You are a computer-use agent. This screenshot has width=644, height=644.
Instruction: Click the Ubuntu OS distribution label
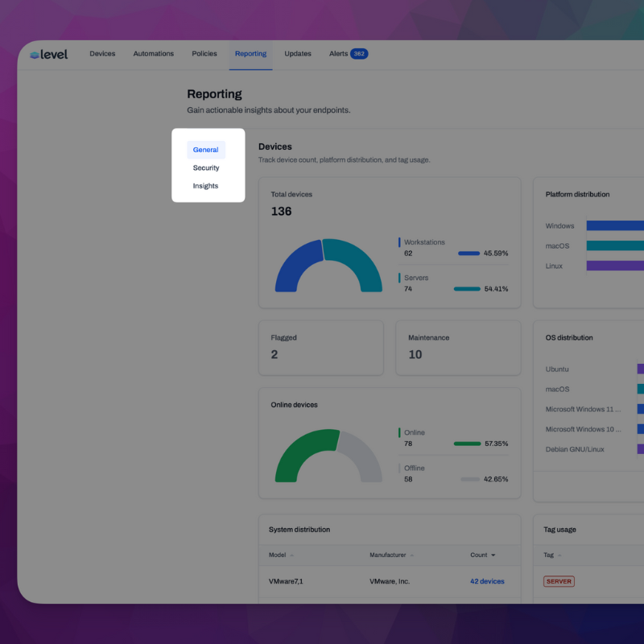(557, 369)
